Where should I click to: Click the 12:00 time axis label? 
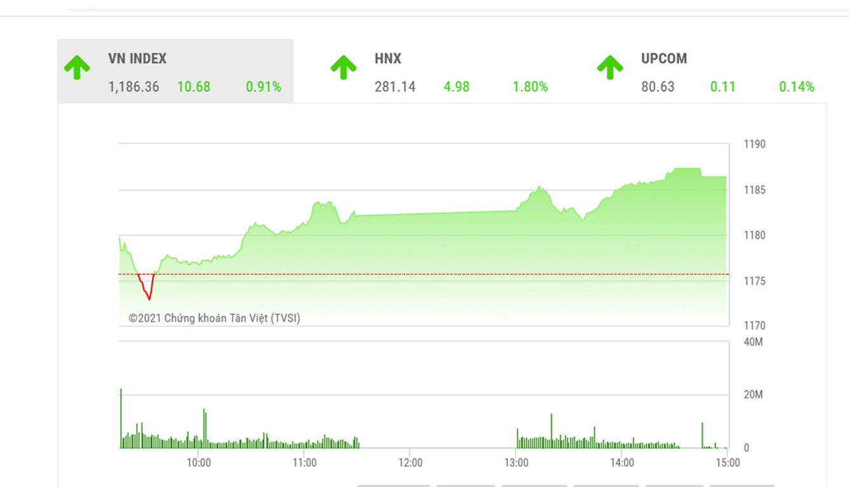[410, 463]
